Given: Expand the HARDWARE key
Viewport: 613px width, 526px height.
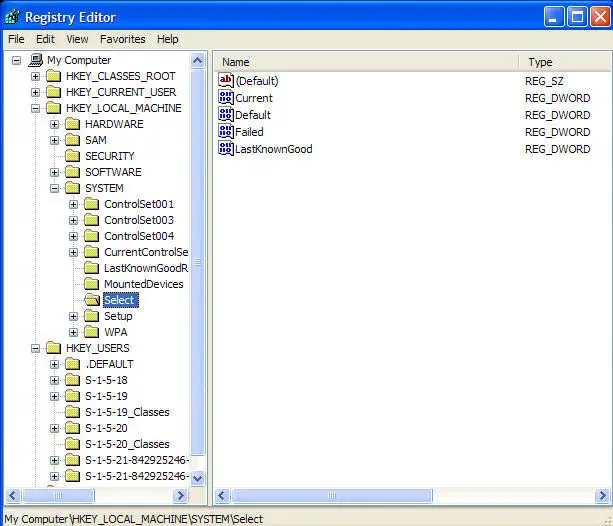Looking at the screenshot, I should pos(55,124).
